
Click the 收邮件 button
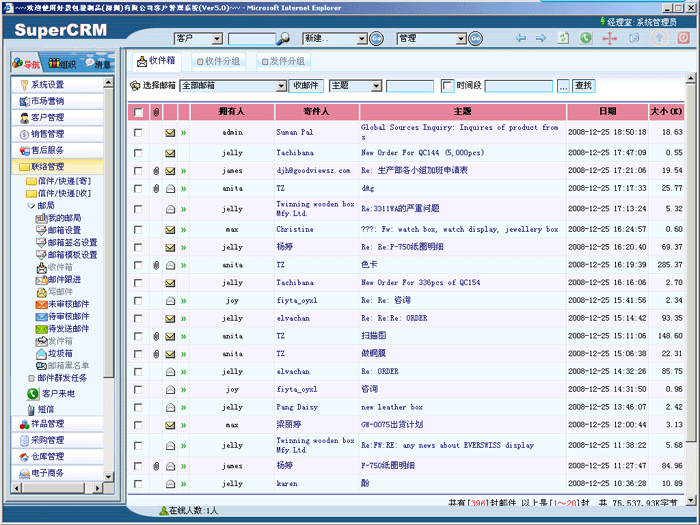pyautogui.click(x=306, y=86)
